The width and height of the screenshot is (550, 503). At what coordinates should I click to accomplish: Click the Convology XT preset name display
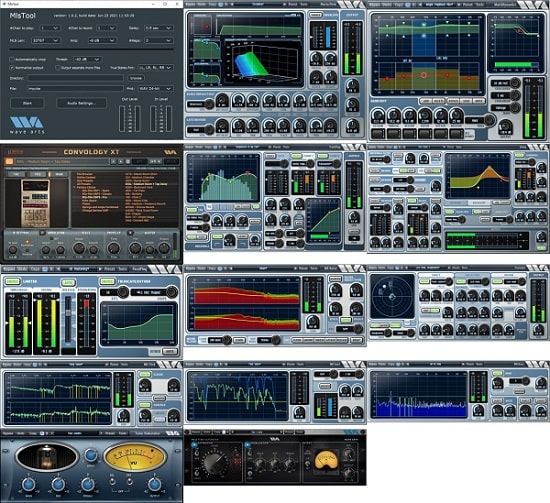tap(62, 161)
